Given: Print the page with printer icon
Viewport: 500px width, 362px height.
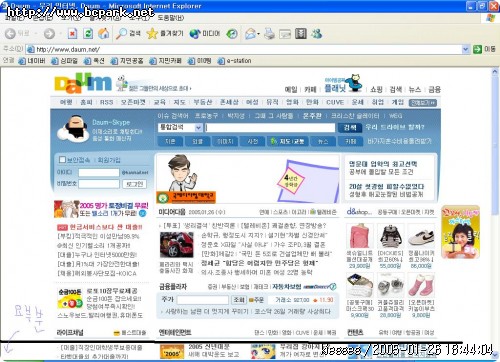Looking at the screenshot, I should pyautogui.click(x=269, y=34).
